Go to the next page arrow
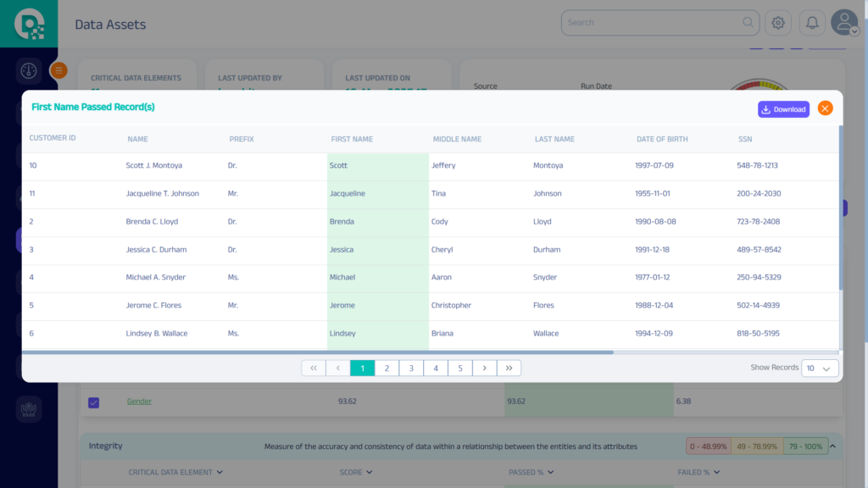The height and width of the screenshot is (488, 868). pos(484,368)
